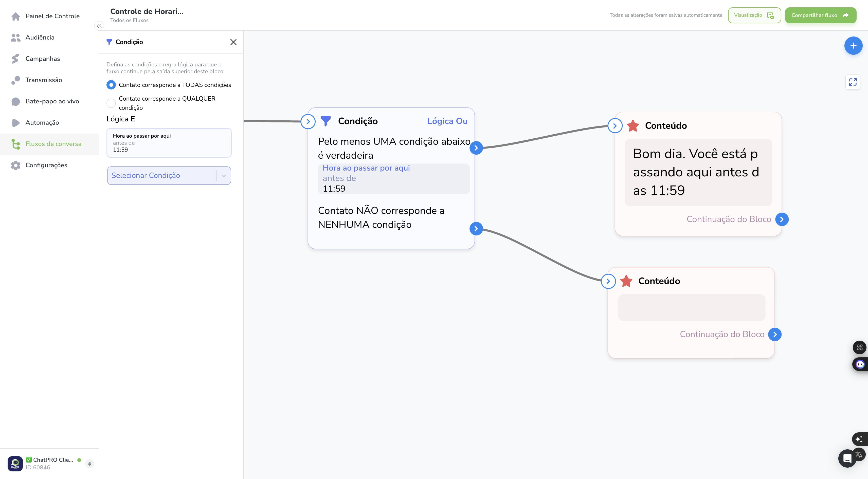Click the Visualização button
This screenshot has height=479, width=868.
(754, 15)
